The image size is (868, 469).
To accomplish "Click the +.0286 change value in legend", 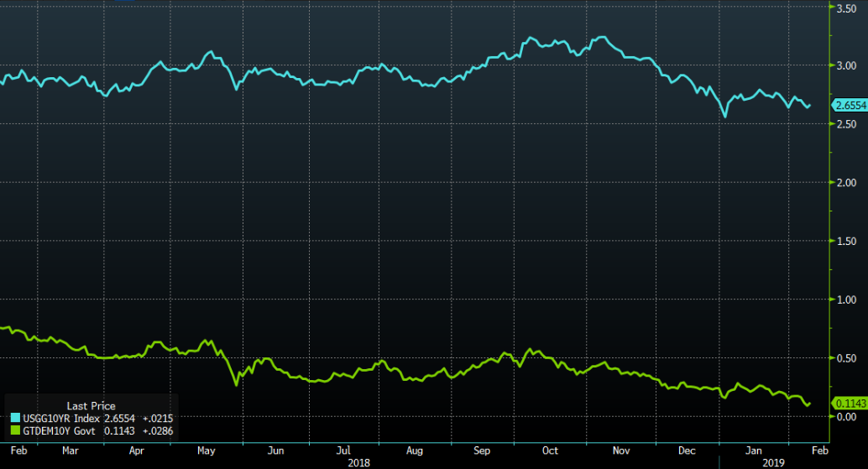I will (x=157, y=430).
